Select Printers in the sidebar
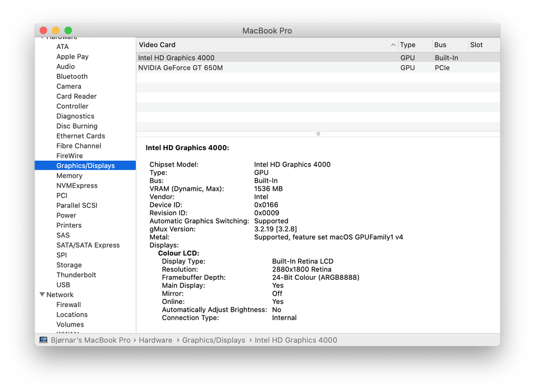The height and width of the screenshot is (392, 535). click(69, 225)
